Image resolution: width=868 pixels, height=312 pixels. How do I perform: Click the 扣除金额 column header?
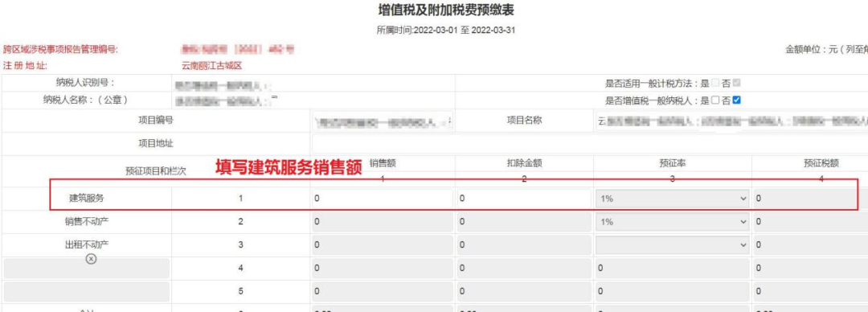524,163
